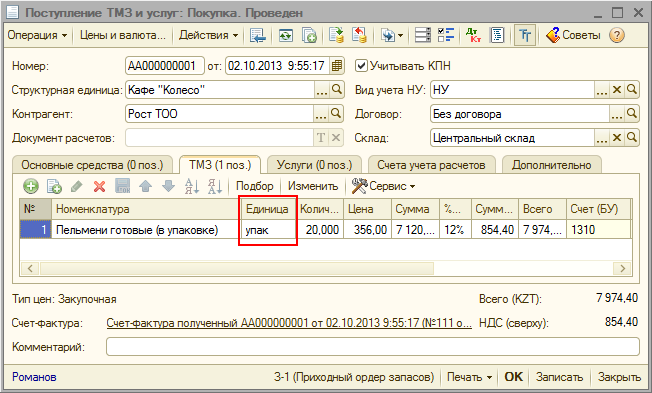Click the Записать button
This screenshot has width=652, height=393.
pos(559,377)
